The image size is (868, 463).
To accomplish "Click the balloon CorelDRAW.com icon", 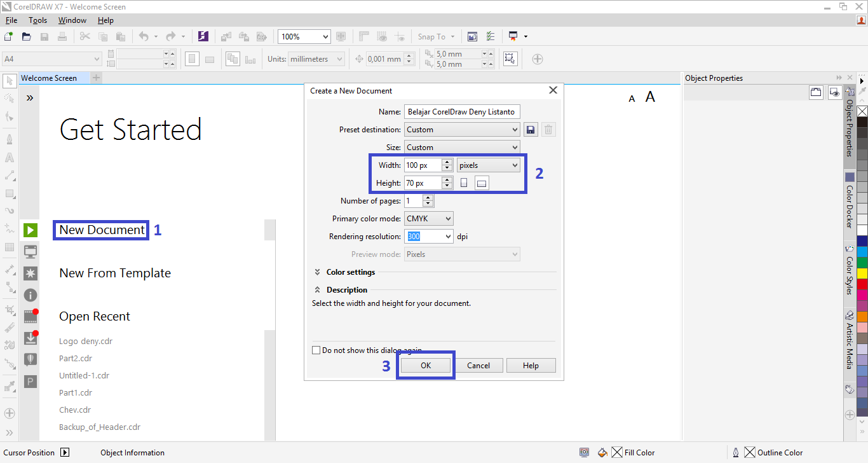I will (x=31, y=359).
